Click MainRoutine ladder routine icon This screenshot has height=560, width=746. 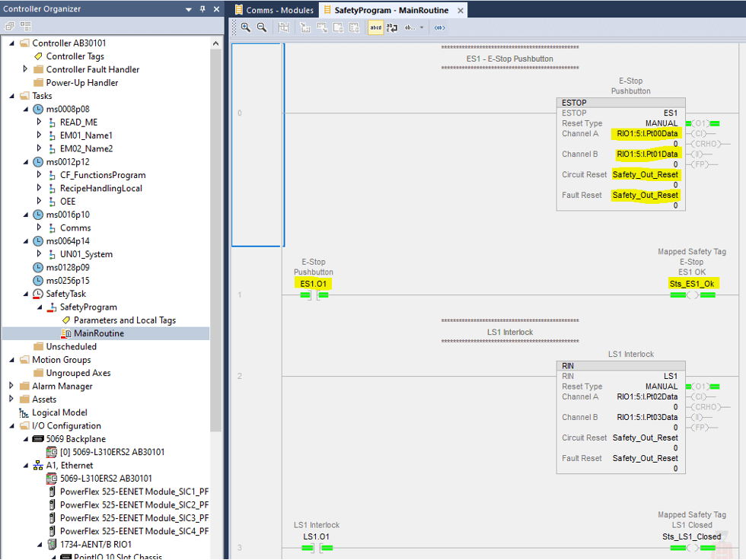click(x=66, y=333)
